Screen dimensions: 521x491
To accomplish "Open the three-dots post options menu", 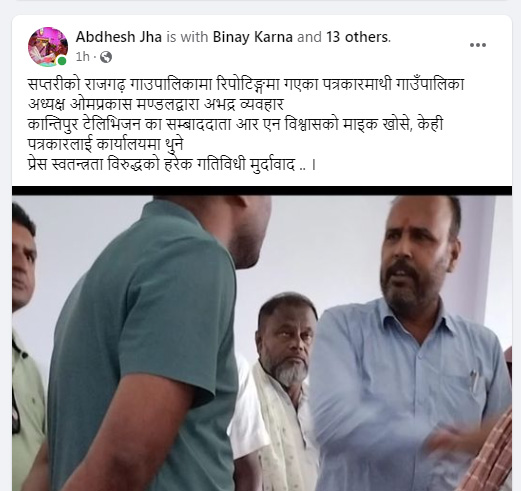I will click(x=478, y=45).
